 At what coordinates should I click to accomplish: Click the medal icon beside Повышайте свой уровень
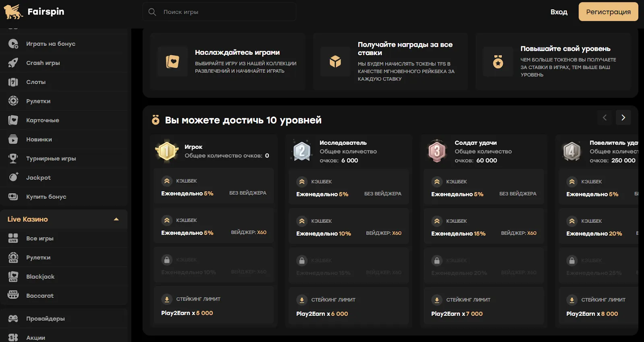pyautogui.click(x=498, y=62)
